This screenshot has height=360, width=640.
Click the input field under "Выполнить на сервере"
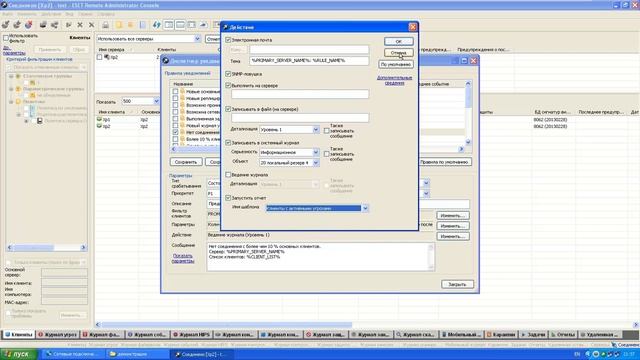pos(300,94)
